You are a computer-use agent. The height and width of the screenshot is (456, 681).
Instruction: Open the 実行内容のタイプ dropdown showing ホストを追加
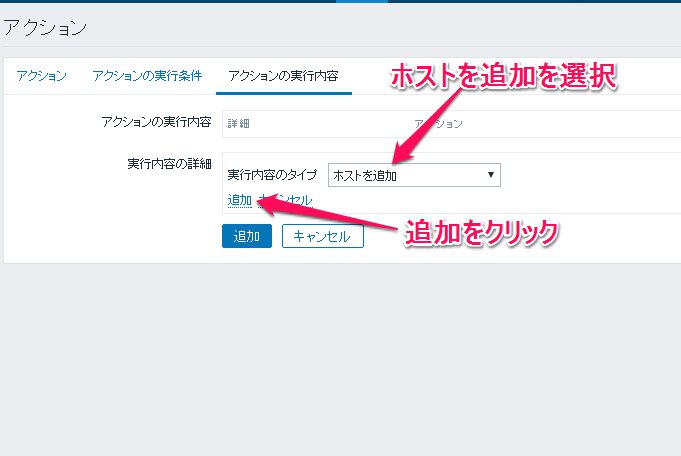[x=413, y=175]
